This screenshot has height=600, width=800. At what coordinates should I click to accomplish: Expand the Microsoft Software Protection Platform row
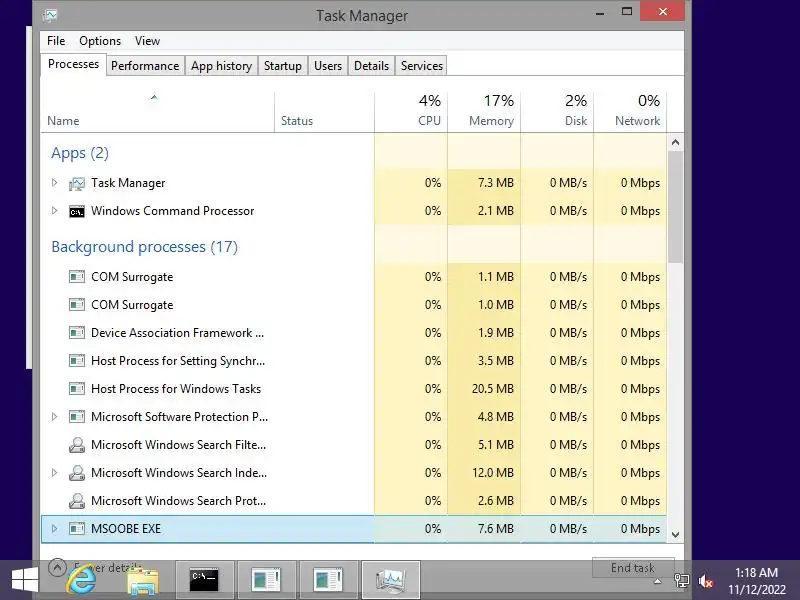click(x=55, y=417)
